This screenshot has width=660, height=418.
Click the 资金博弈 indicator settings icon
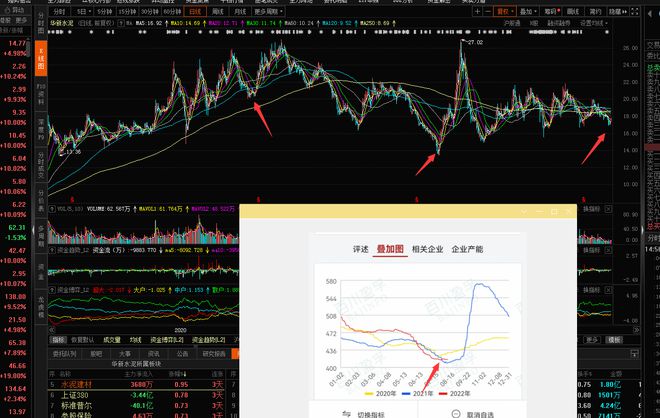click(x=52, y=290)
